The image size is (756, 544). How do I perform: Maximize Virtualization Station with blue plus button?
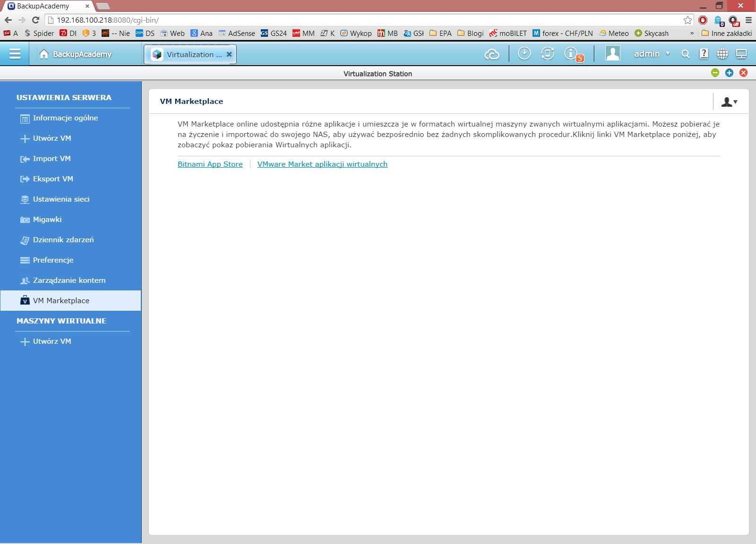pos(729,73)
